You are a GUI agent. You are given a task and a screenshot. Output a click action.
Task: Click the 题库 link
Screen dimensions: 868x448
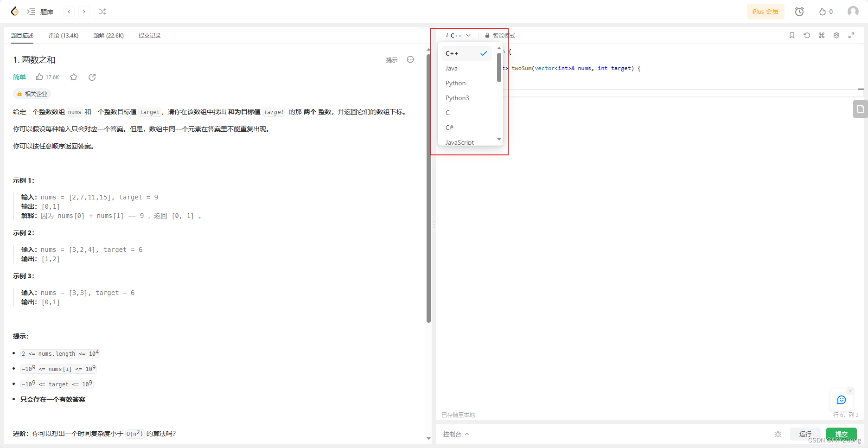(47, 12)
